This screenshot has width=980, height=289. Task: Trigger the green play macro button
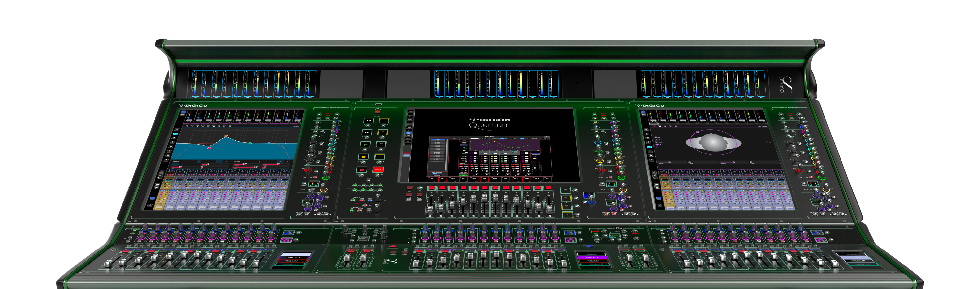click(x=366, y=144)
